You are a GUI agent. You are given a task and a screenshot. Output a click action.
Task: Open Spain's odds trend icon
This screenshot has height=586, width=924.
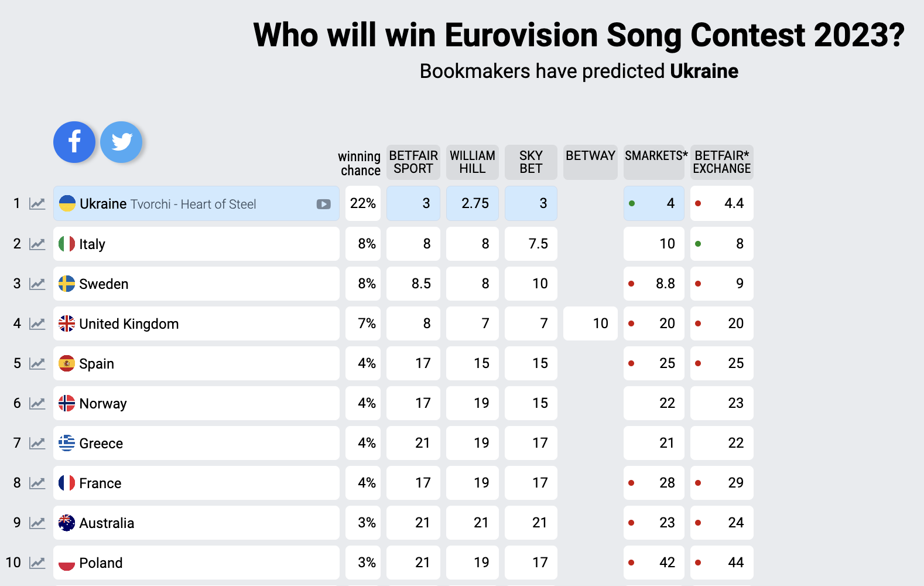click(x=37, y=363)
